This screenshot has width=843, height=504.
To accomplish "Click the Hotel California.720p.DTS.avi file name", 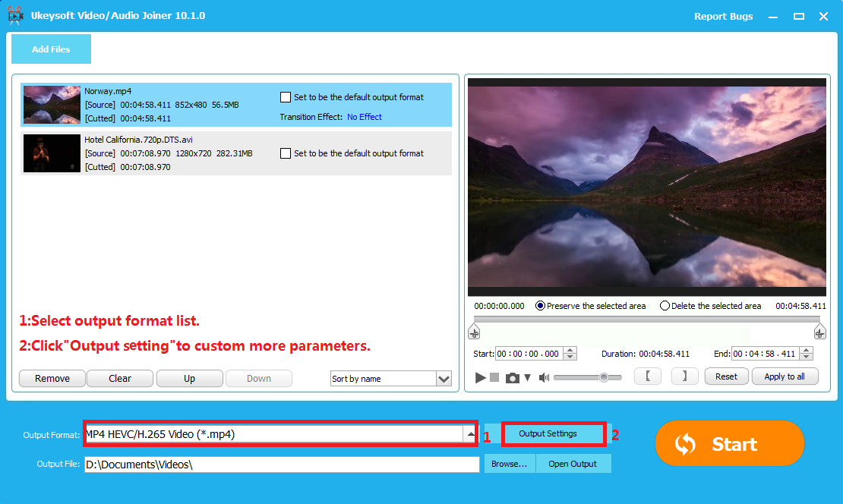I will click(138, 139).
